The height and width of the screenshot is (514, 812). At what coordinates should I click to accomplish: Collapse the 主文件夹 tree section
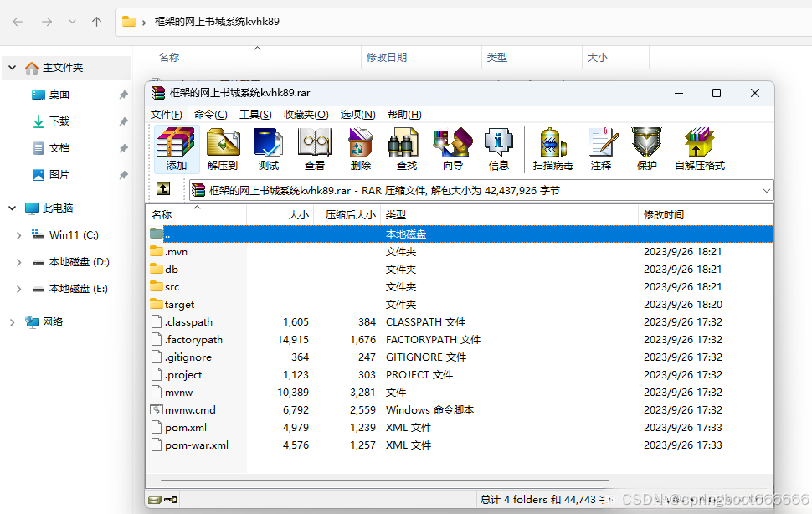point(13,68)
